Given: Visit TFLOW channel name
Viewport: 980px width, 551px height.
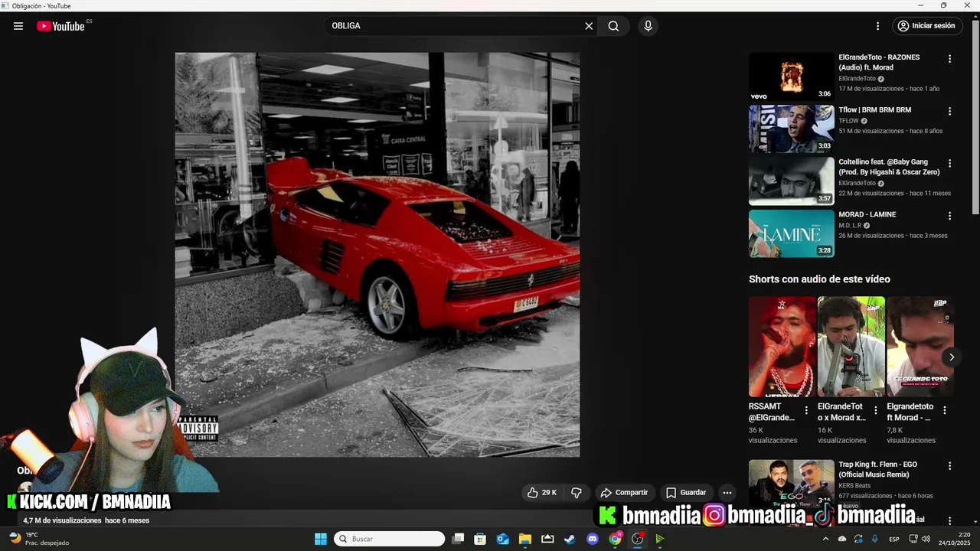Looking at the screenshot, I should [x=848, y=121].
